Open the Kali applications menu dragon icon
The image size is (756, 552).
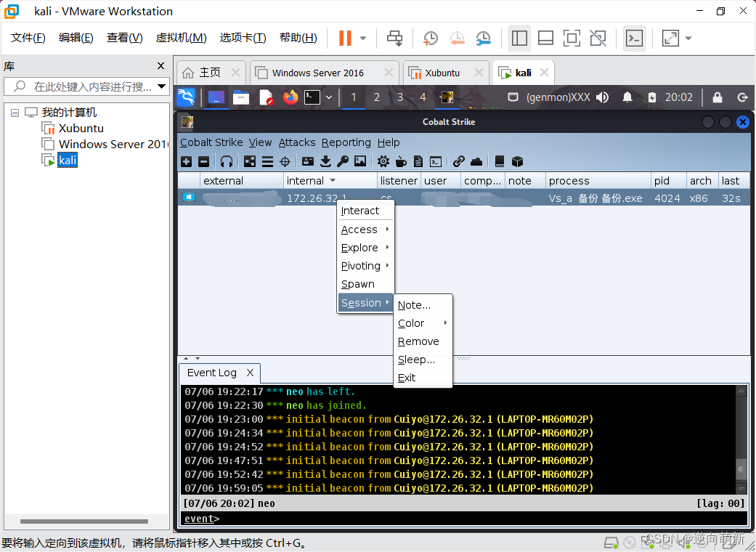coord(186,97)
